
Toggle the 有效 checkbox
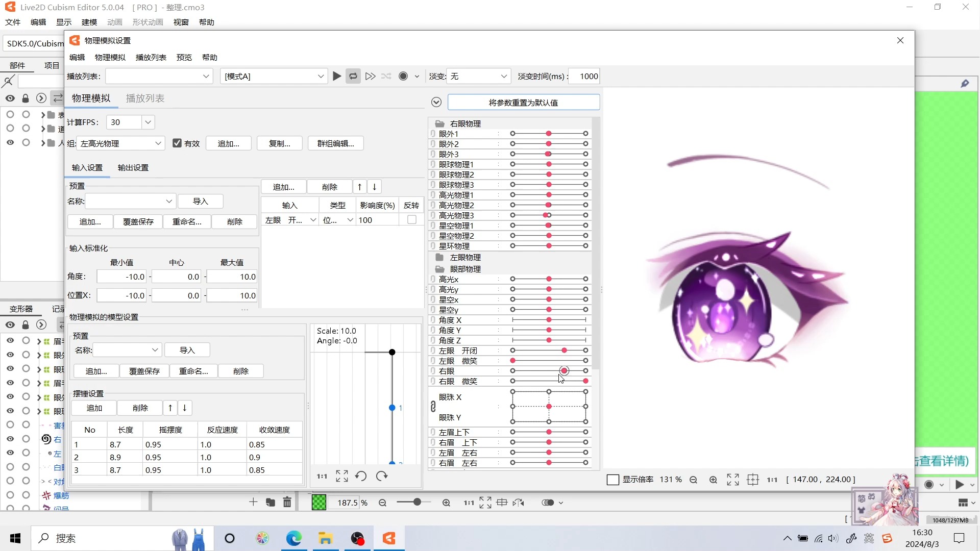click(177, 143)
